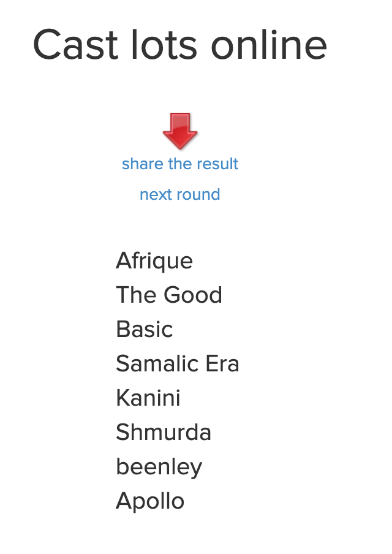Click the word Samalic in the list
The width and height of the screenshot is (392, 554).
point(157,363)
